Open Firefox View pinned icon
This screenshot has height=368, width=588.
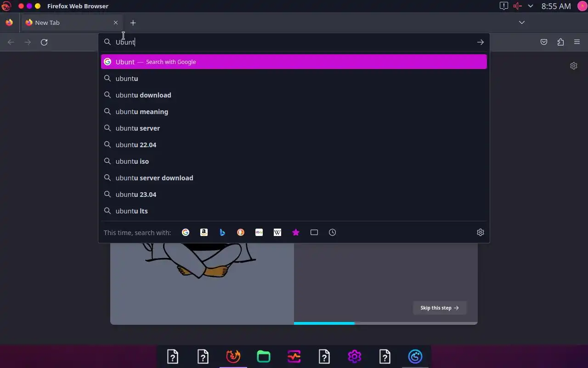click(9, 23)
